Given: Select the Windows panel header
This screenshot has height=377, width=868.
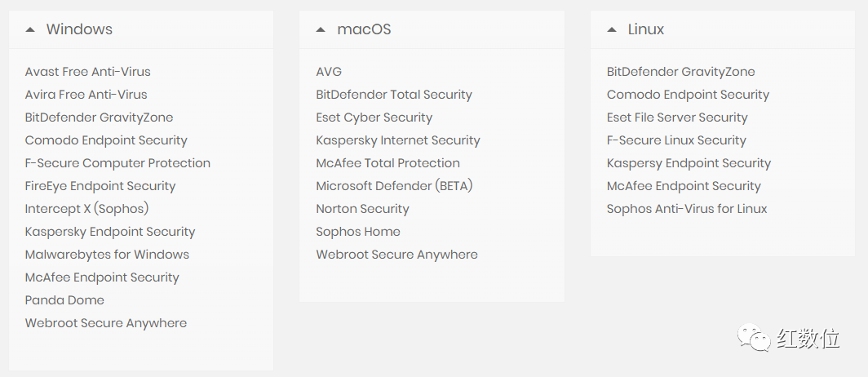Looking at the screenshot, I should [79, 29].
